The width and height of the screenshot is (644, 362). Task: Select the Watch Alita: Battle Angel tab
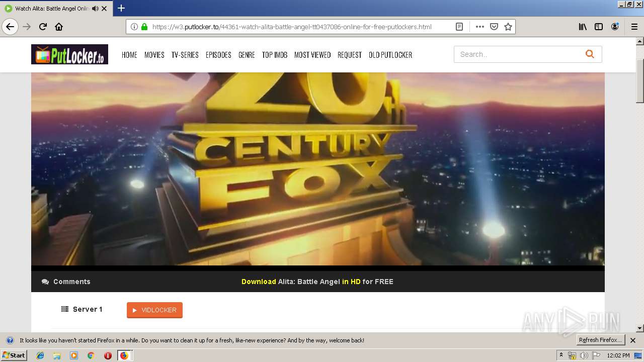pyautogui.click(x=52, y=9)
